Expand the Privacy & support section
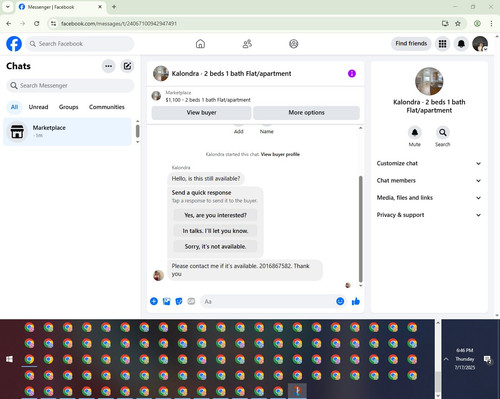This screenshot has height=399, width=500. click(x=429, y=215)
